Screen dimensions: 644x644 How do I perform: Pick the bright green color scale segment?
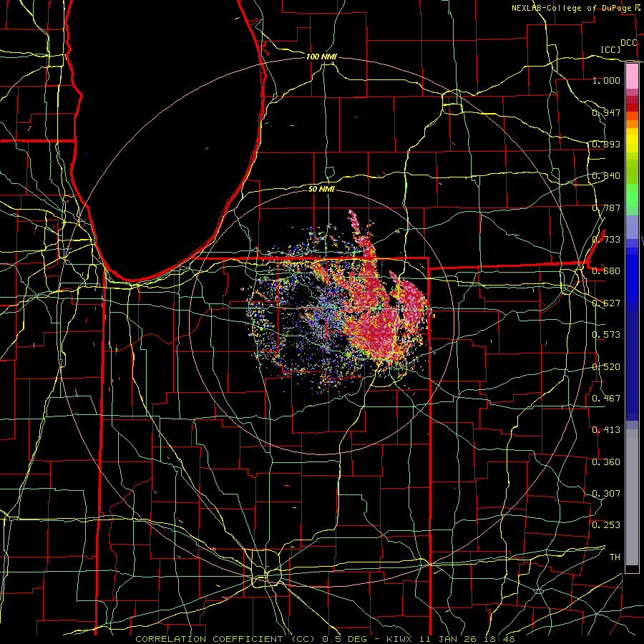(632, 195)
